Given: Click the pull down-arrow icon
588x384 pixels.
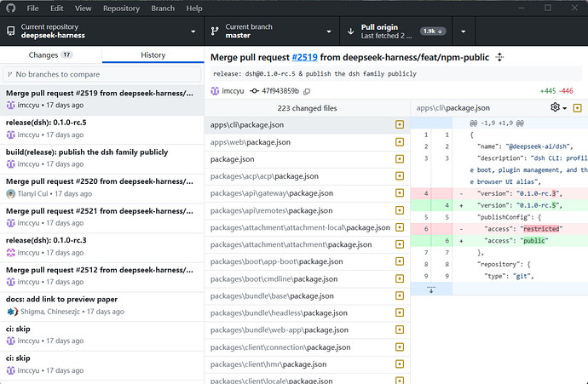Looking at the screenshot, I should click(350, 32).
